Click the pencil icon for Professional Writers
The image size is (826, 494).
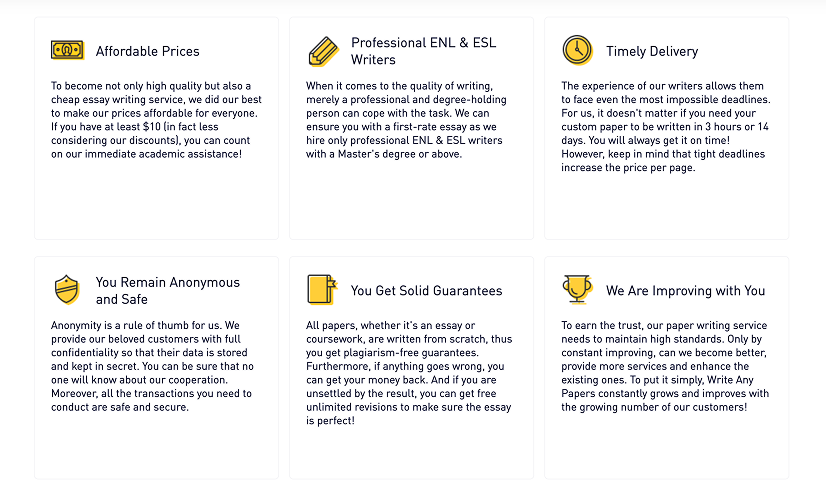[x=323, y=50]
